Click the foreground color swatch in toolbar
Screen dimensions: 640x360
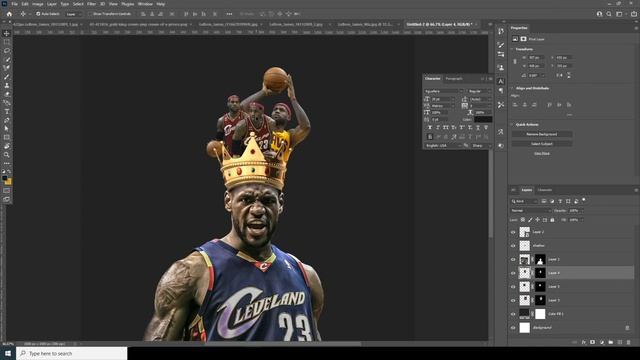(x=5, y=178)
